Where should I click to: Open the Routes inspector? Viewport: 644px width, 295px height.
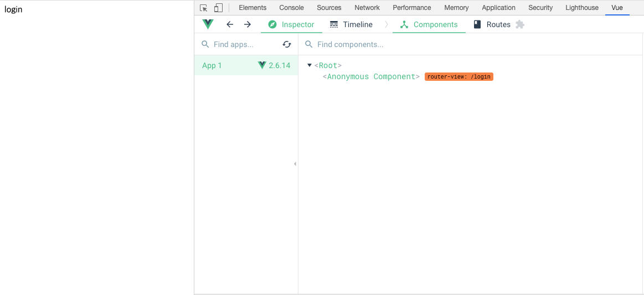click(x=492, y=24)
